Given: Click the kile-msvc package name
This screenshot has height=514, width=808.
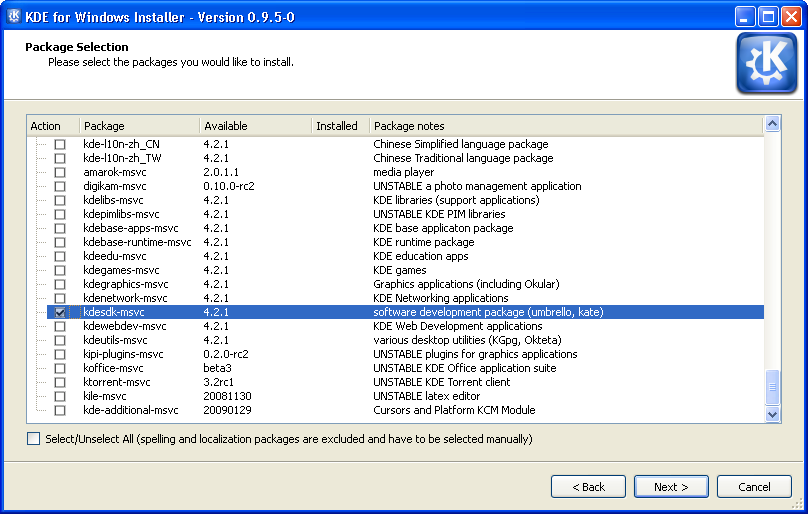Looking at the screenshot, I should (105, 396).
